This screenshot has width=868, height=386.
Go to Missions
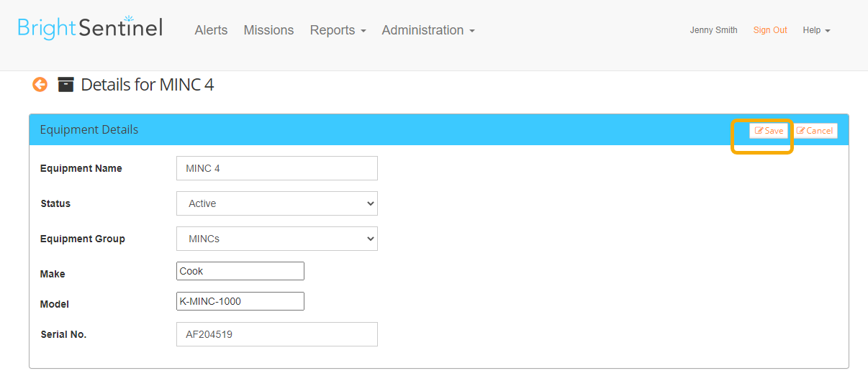click(268, 30)
